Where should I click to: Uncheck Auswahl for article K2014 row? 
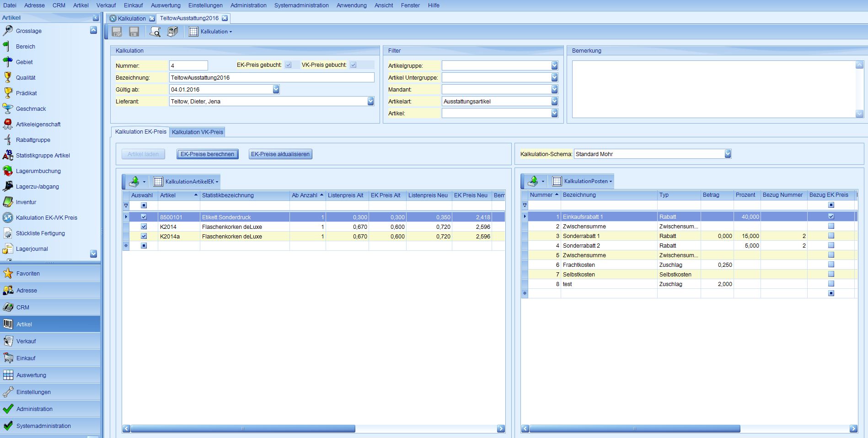(x=144, y=227)
